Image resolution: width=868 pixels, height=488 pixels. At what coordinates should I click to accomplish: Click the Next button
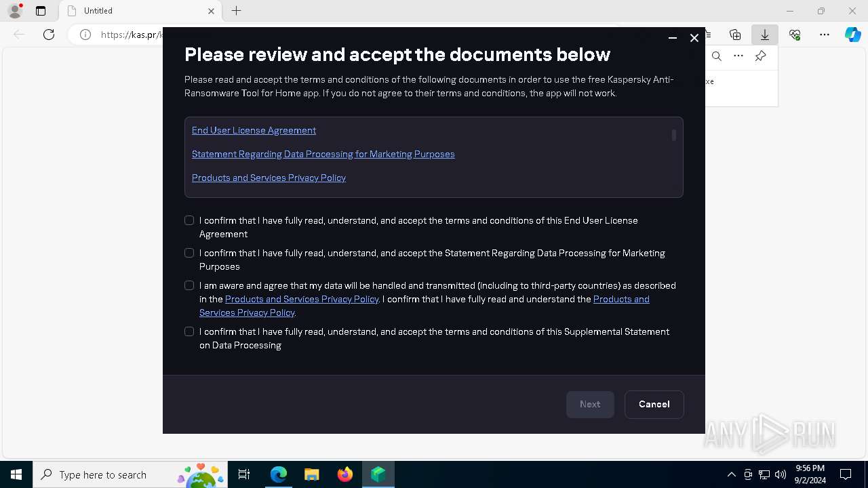point(590,404)
